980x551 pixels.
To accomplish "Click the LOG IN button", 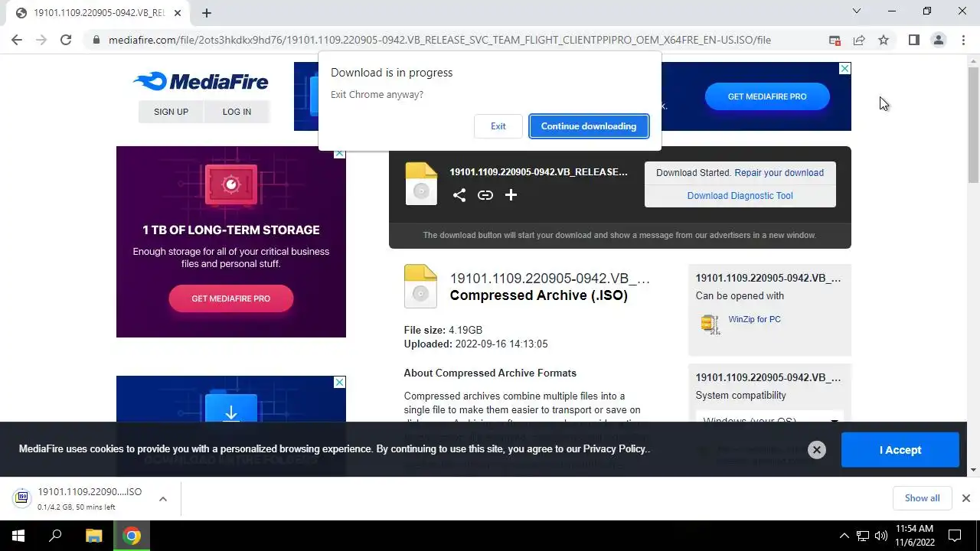I will [x=237, y=112].
